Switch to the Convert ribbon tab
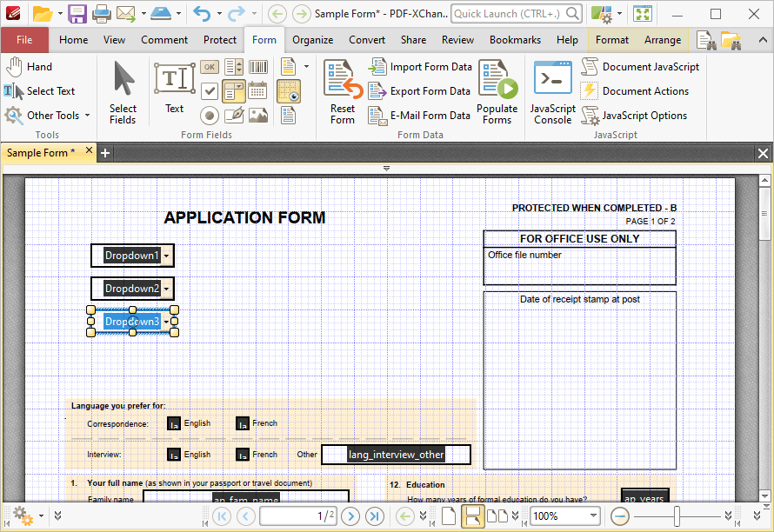Image resolution: width=774 pixels, height=532 pixels. pyautogui.click(x=367, y=40)
